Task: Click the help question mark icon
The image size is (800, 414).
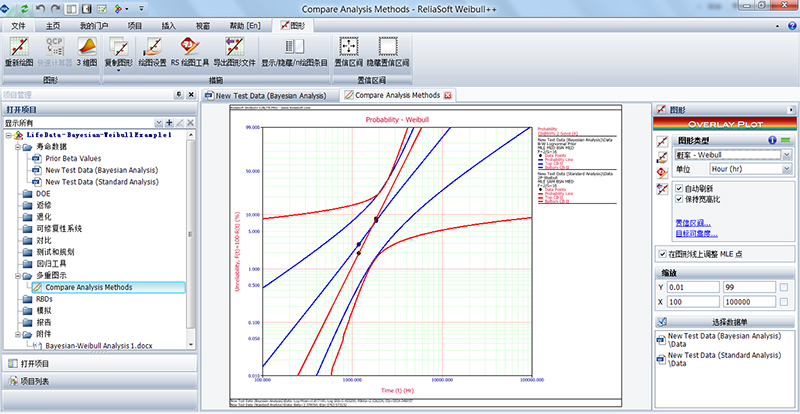Action: point(791,26)
